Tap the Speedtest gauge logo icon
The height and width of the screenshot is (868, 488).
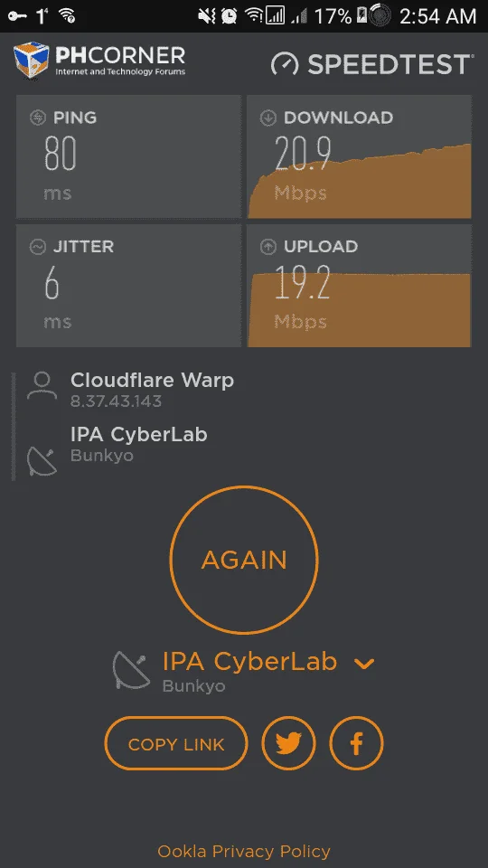point(285,64)
